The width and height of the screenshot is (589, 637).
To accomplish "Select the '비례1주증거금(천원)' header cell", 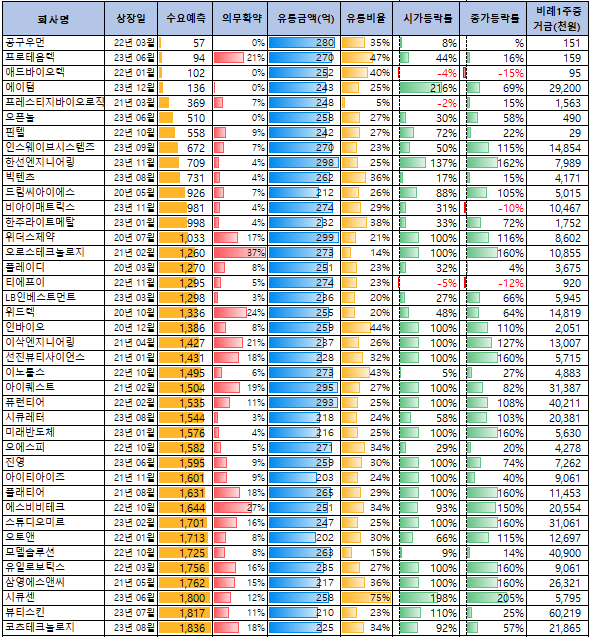I will point(557,19).
